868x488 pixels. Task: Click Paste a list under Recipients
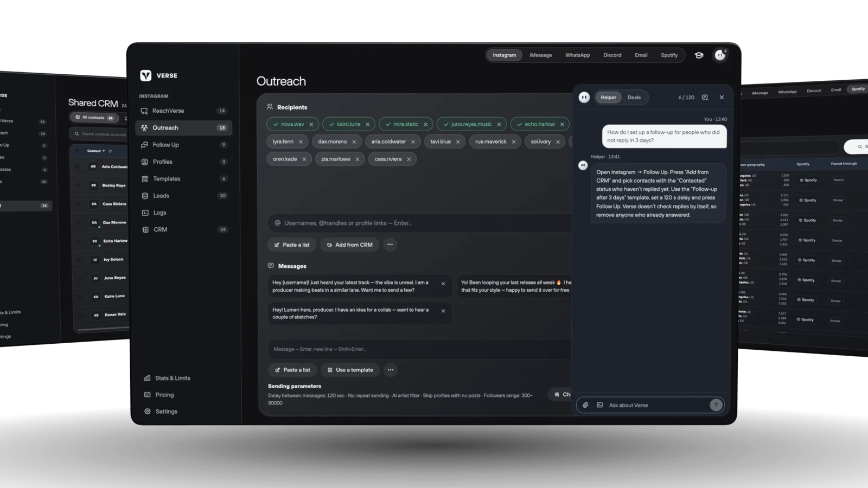(x=292, y=245)
